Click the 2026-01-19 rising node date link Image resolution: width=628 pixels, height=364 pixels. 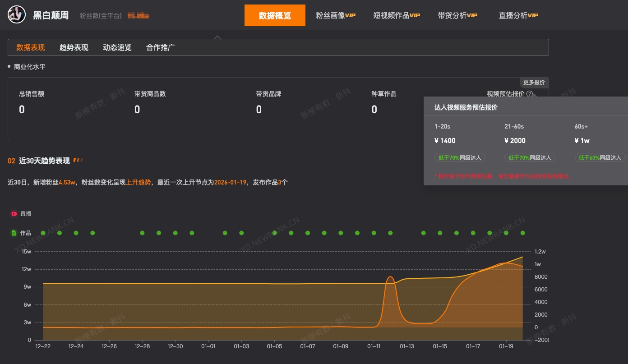point(230,182)
